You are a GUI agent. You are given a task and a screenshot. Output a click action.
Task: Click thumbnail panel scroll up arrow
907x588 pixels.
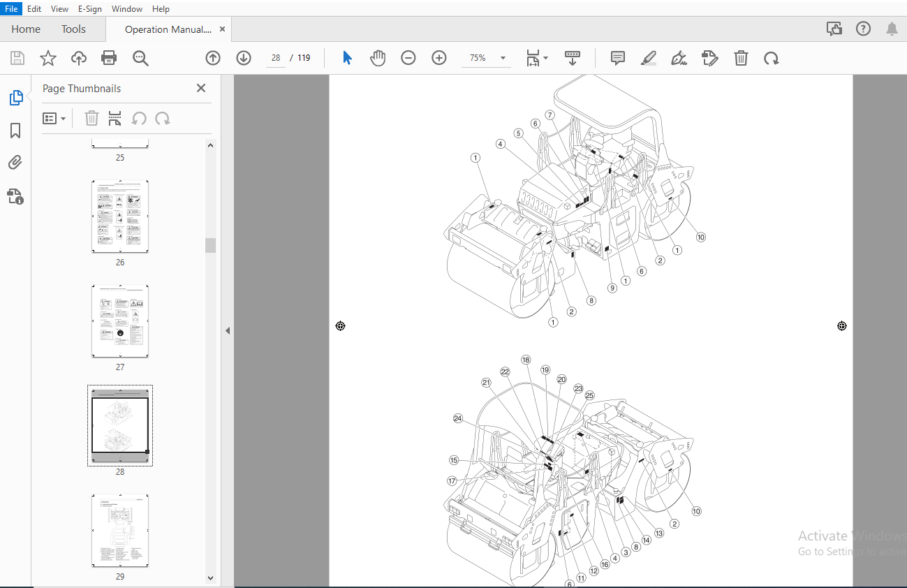point(210,145)
